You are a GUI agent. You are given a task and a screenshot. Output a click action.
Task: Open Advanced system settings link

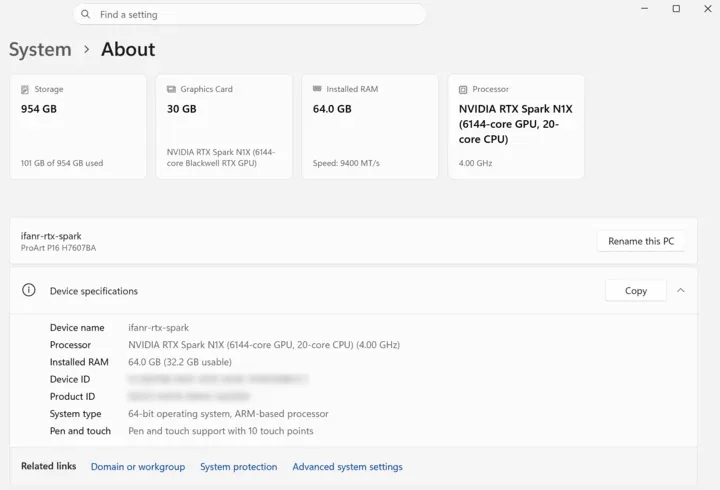click(348, 467)
